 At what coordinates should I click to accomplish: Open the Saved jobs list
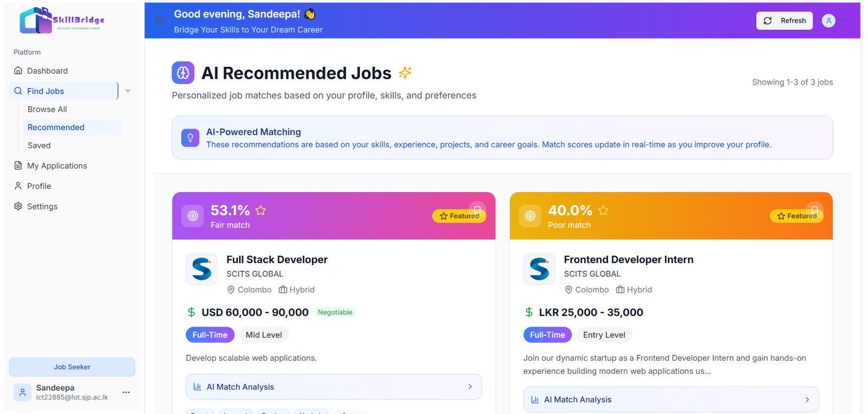tap(39, 145)
